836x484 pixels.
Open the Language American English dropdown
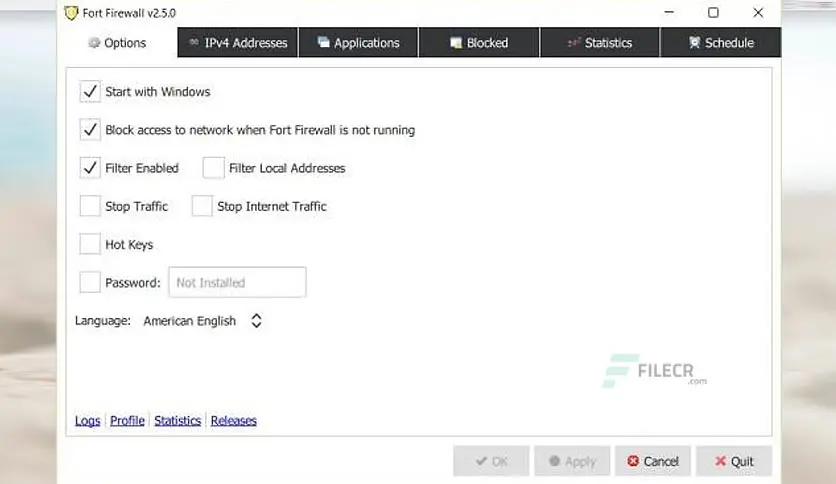203,320
